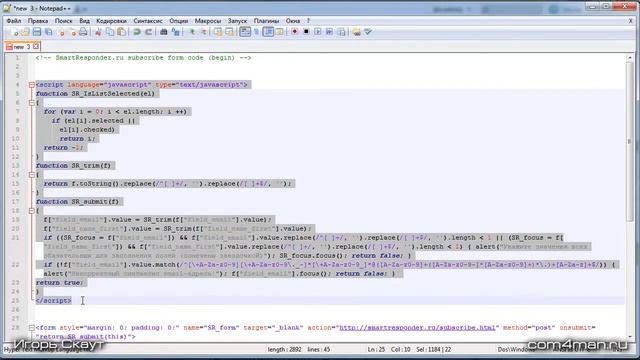Start macro recording with red dot
The image size is (640, 360).
294,32
